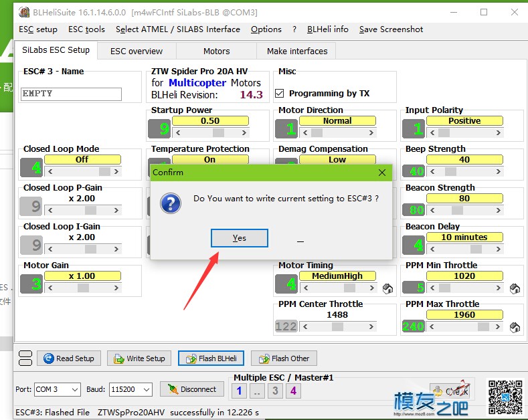
Task: Reset PPM Min Throttle to default icon
Action: [515, 288]
